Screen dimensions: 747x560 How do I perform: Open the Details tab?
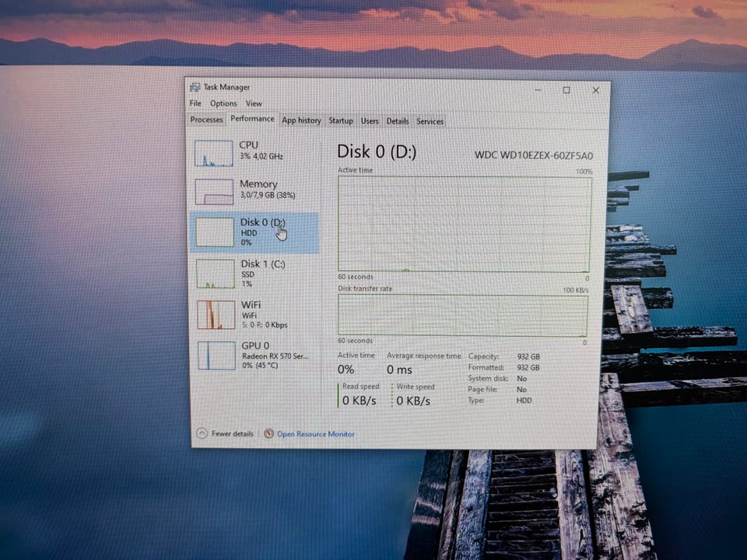click(398, 121)
